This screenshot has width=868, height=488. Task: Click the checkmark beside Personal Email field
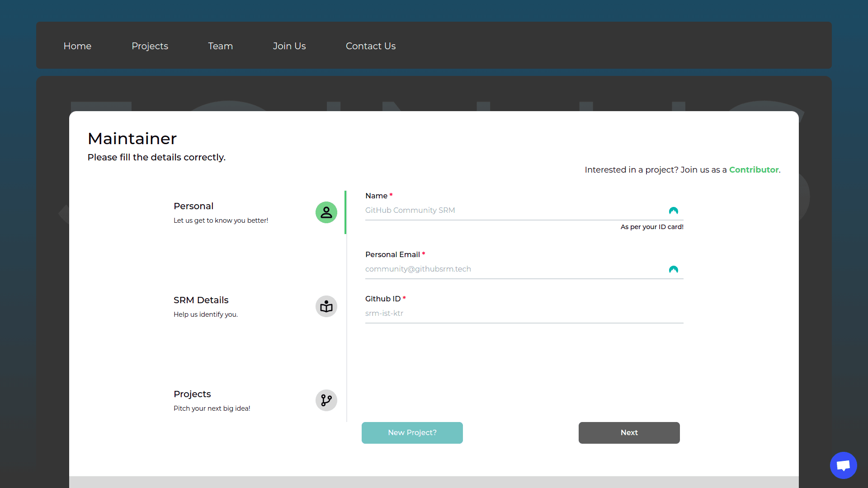pyautogui.click(x=673, y=270)
